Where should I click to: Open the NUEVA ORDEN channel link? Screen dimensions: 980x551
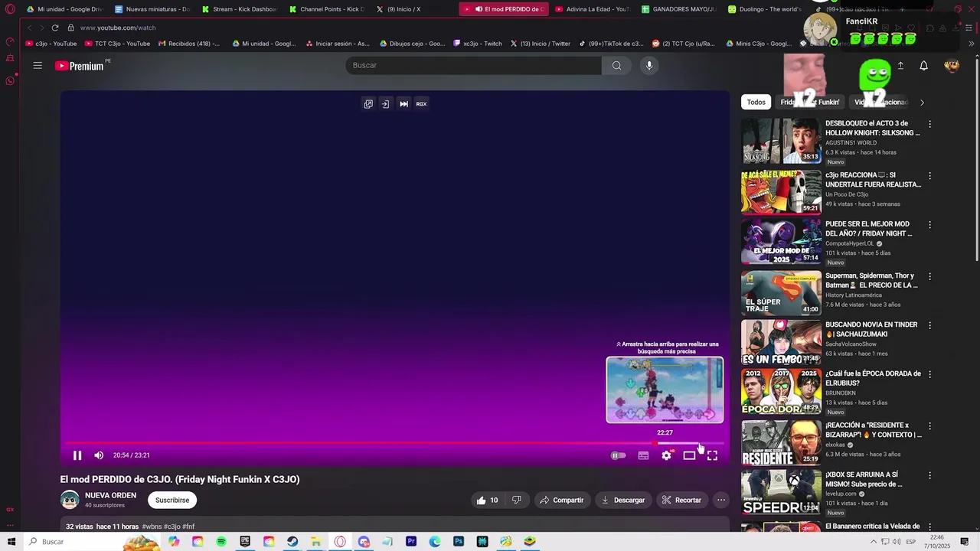[110, 495]
